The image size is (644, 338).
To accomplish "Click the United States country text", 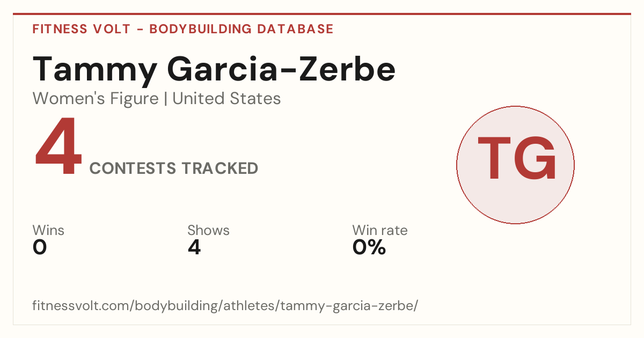I will tap(226, 99).
